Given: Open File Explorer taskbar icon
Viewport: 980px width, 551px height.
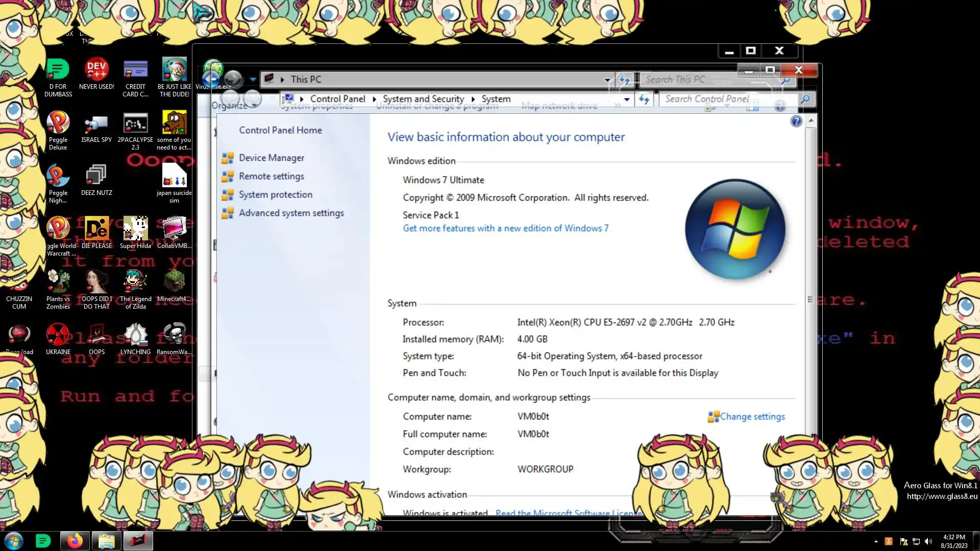Looking at the screenshot, I should click(106, 541).
